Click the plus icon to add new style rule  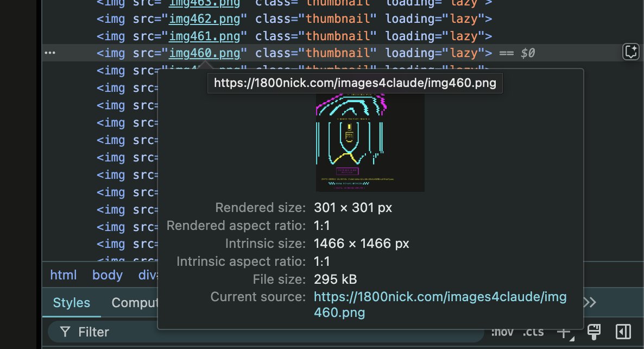coord(564,332)
